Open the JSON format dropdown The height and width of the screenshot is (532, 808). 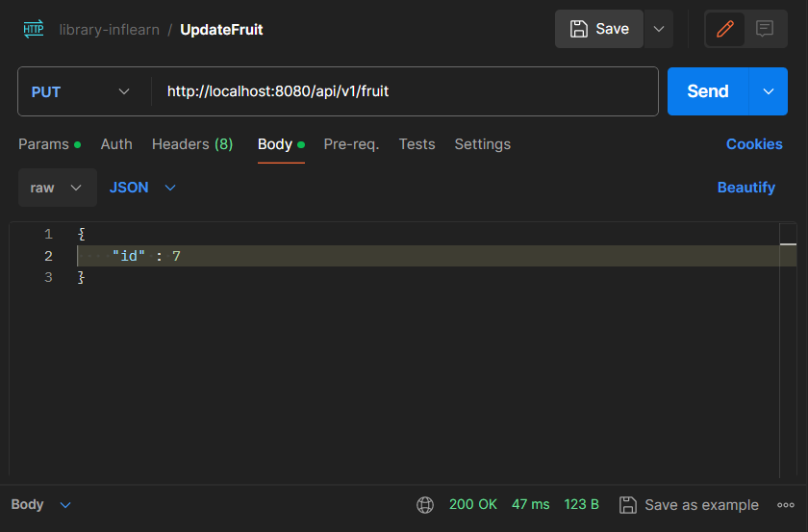pyautogui.click(x=142, y=188)
